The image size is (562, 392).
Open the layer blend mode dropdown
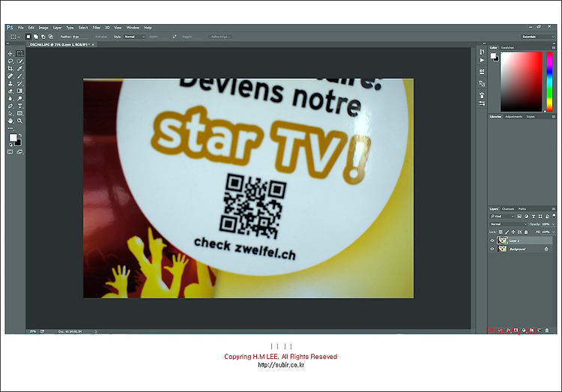tap(508, 224)
